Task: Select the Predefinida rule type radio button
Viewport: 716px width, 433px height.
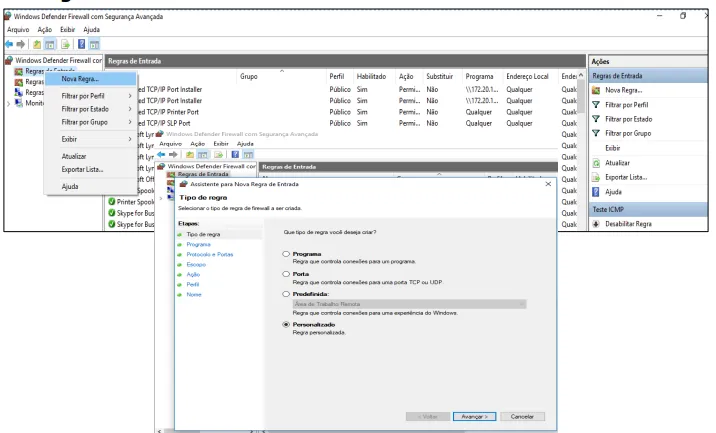Action: (x=286, y=294)
